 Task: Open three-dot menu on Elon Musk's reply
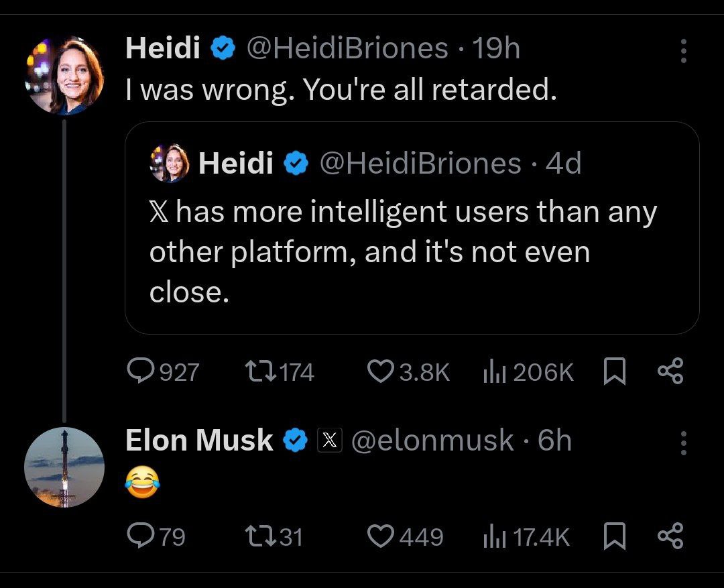684,443
